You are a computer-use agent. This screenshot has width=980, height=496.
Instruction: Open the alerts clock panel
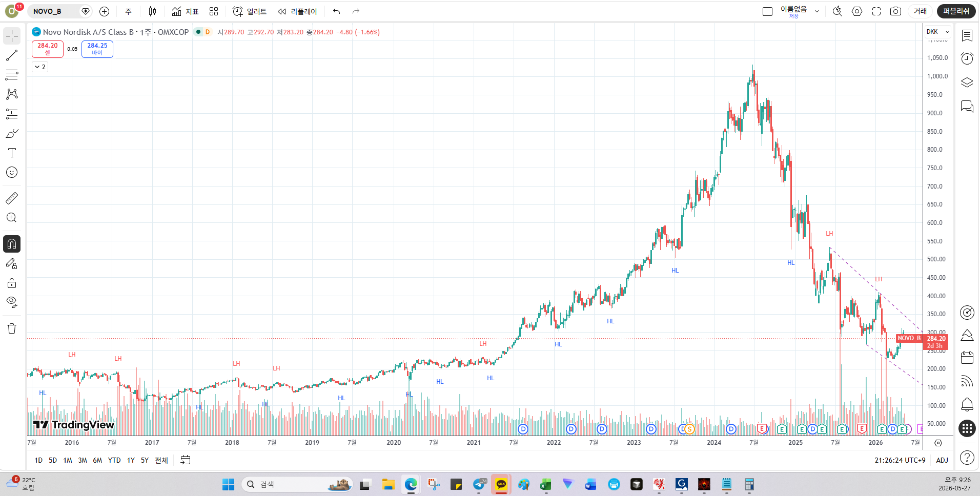coord(967,58)
